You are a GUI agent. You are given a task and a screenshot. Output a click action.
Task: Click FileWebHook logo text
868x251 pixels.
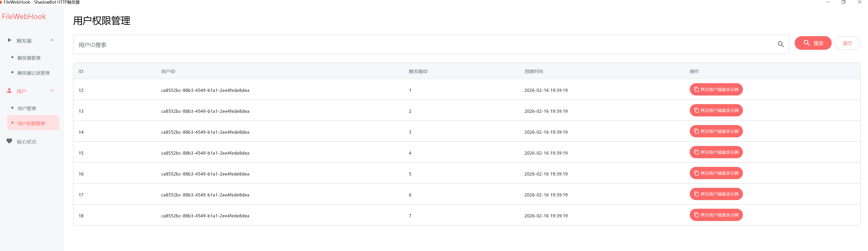pos(24,17)
